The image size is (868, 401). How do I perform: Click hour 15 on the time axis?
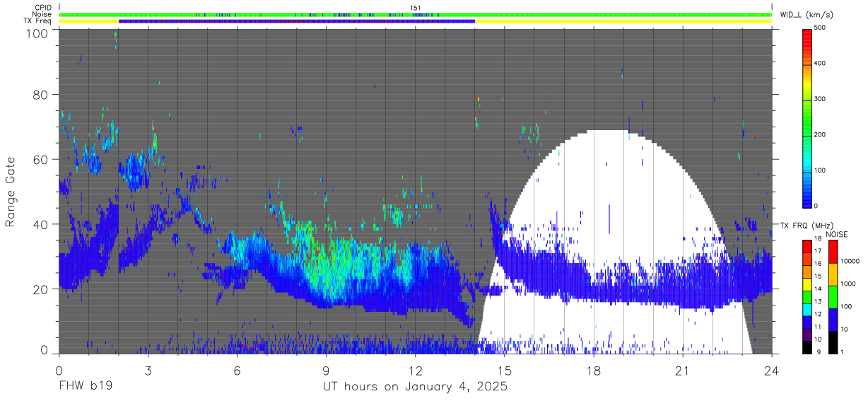(x=505, y=371)
